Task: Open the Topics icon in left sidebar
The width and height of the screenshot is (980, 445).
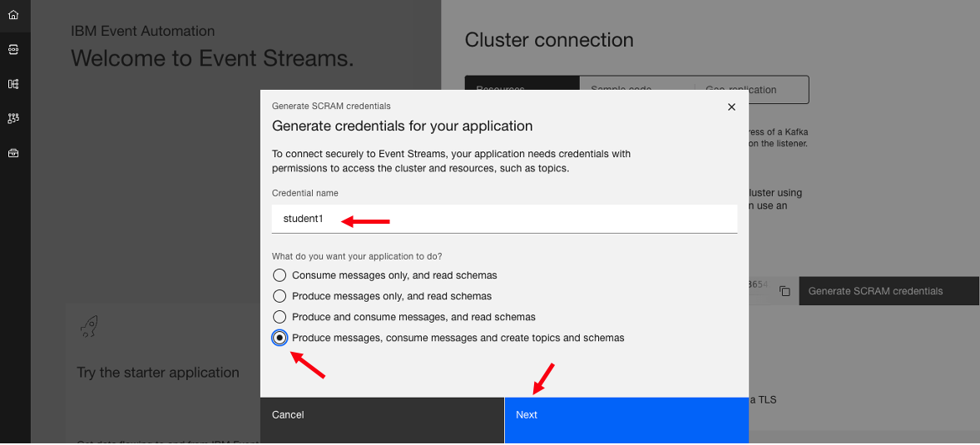Action: click(12, 49)
